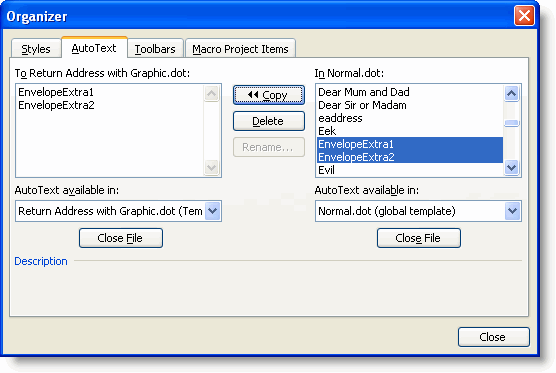The height and width of the screenshot is (373, 556).
Task: Click the Close button at bottom
Action: pyautogui.click(x=494, y=337)
